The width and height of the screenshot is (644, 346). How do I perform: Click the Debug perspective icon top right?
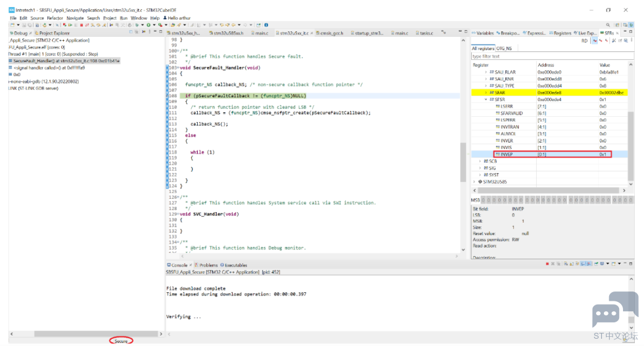[x=632, y=25]
